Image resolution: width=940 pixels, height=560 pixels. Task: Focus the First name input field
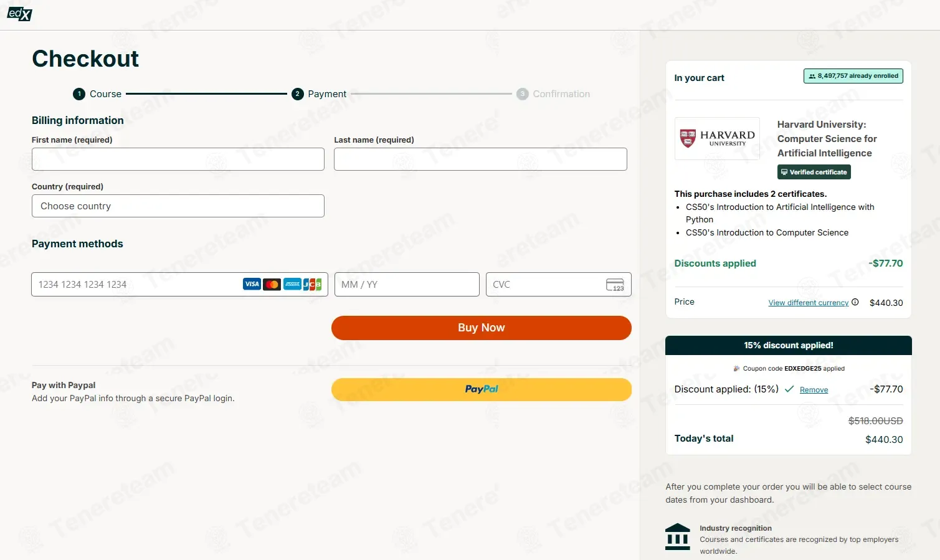(178, 159)
